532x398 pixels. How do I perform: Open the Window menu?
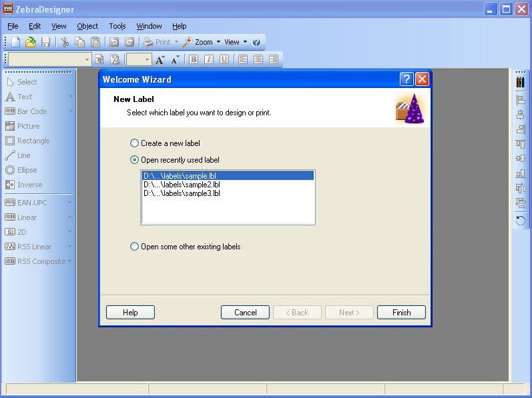tap(149, 26)
